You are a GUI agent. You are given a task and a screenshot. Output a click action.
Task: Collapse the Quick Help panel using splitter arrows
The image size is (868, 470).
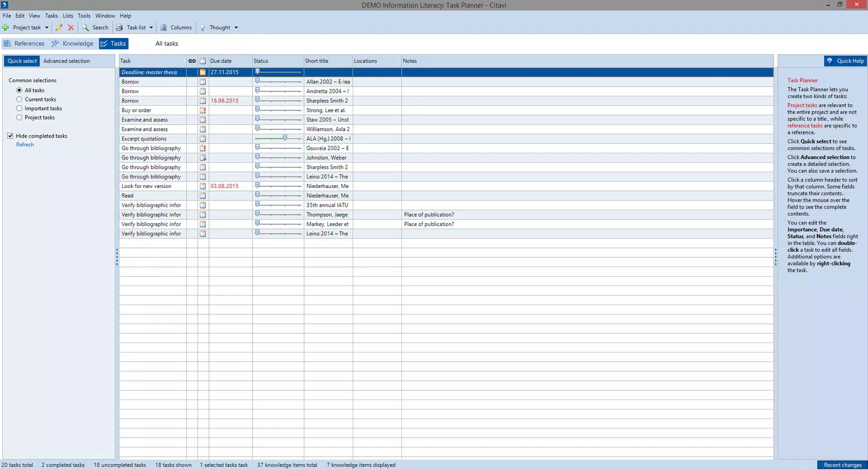click(776, 257)
